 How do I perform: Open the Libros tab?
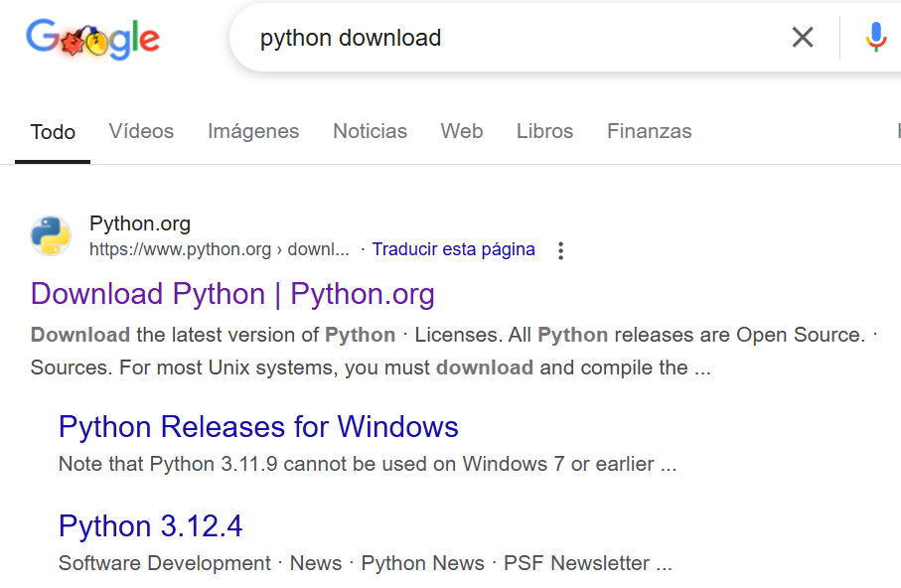coord(544,132)
